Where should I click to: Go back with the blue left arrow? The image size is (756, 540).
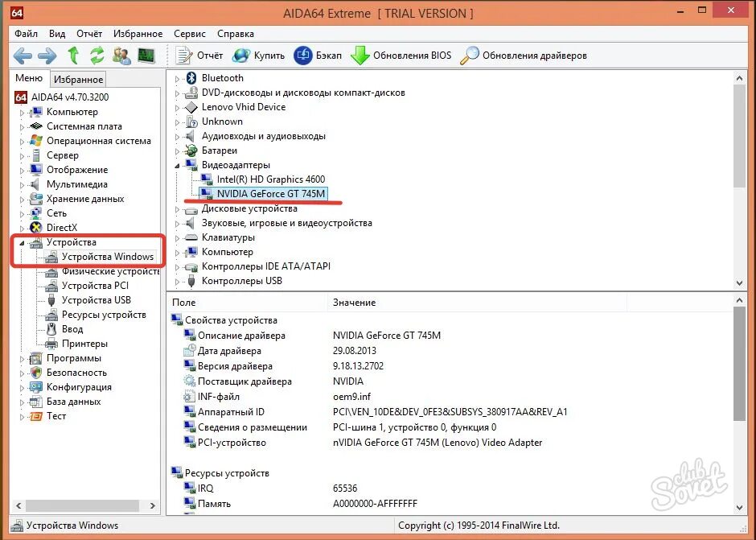click(x=23, y=56)
